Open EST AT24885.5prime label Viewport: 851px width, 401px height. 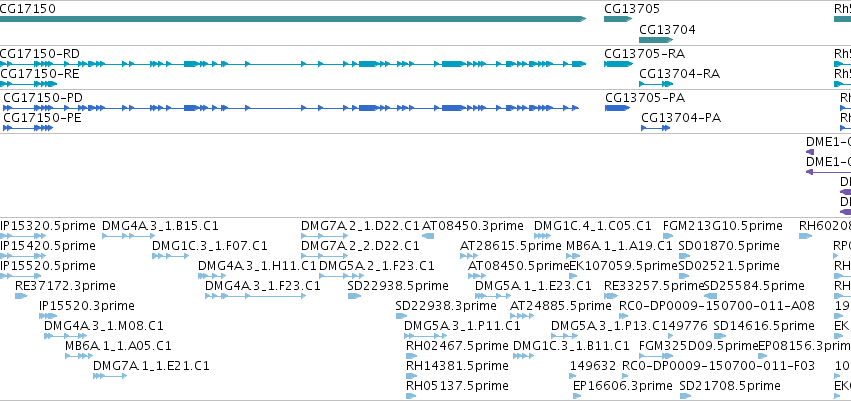[x=561, y=306]
